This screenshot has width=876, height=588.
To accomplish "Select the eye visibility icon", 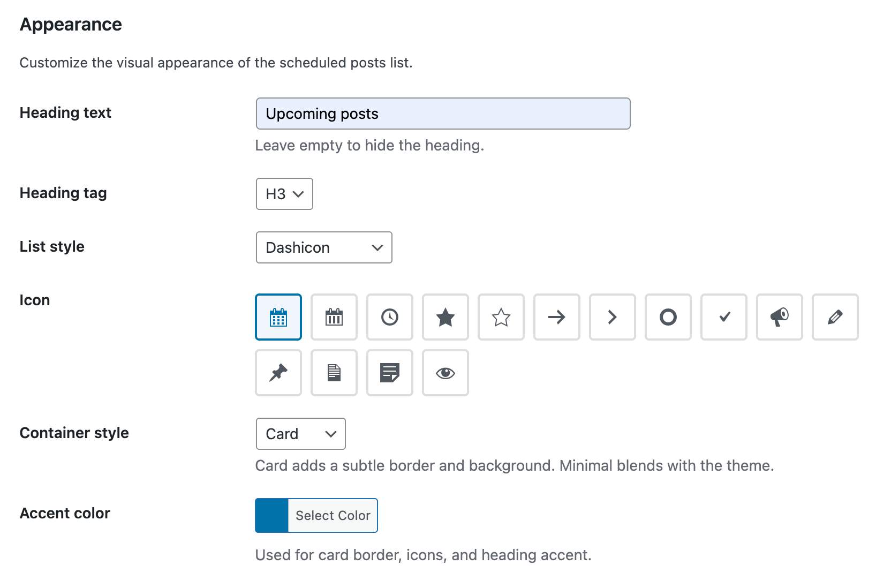I will coord(445,373).
